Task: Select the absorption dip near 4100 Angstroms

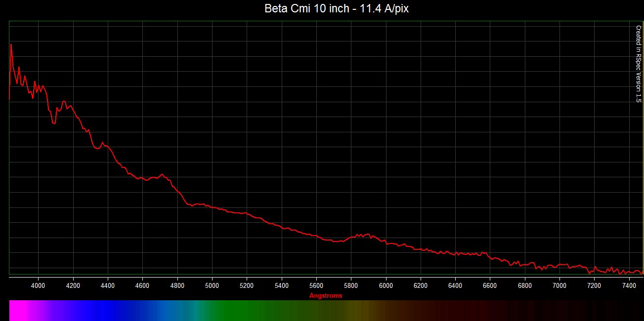Action: click(53, 122)
